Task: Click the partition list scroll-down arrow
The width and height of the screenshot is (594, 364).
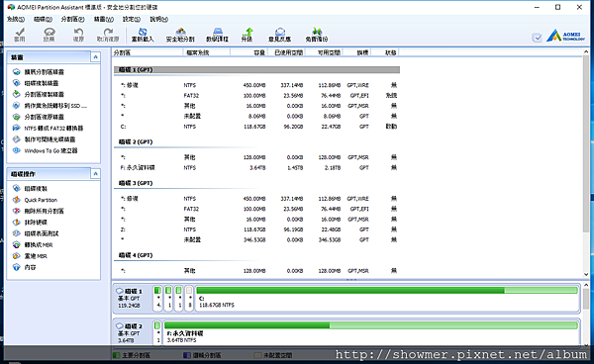Action: [x=586, y=274]
